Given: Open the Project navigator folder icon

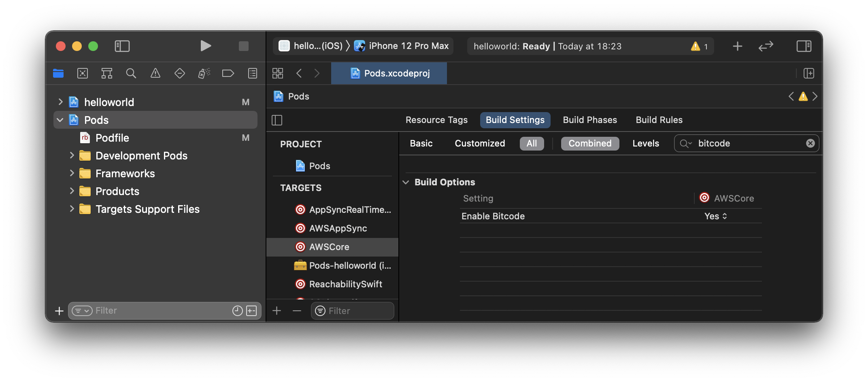Looking at the screenshot, I should (58, 73).
